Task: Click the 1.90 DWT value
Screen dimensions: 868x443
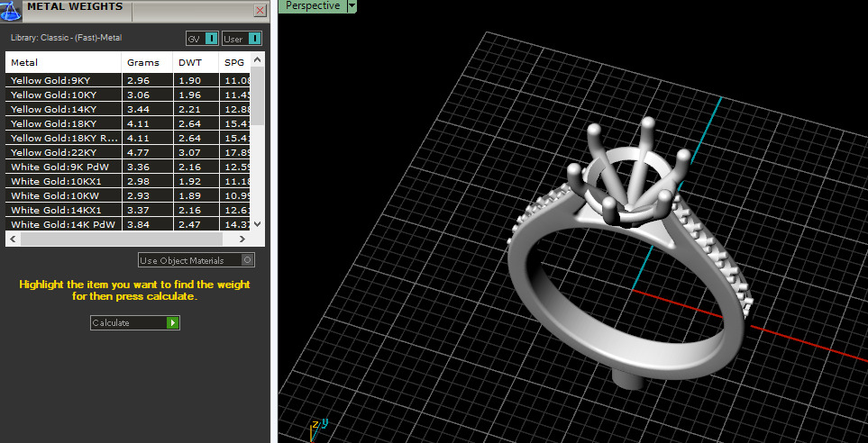Action: tap(189, 80)
